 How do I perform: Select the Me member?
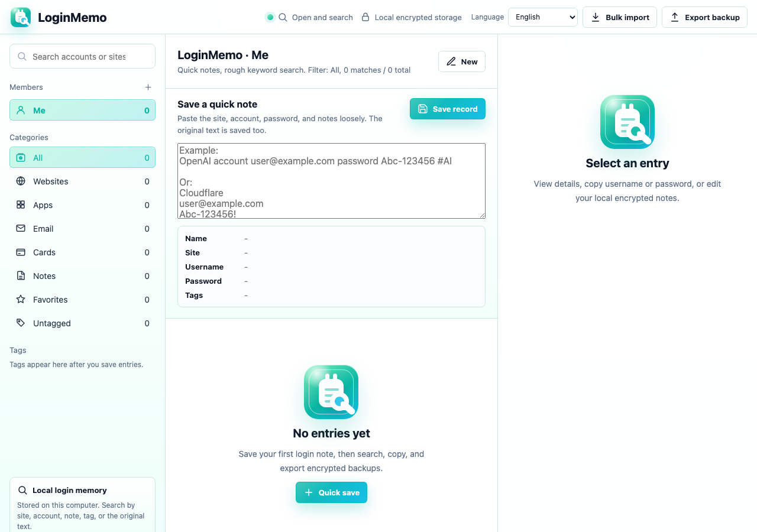(82, 110)
